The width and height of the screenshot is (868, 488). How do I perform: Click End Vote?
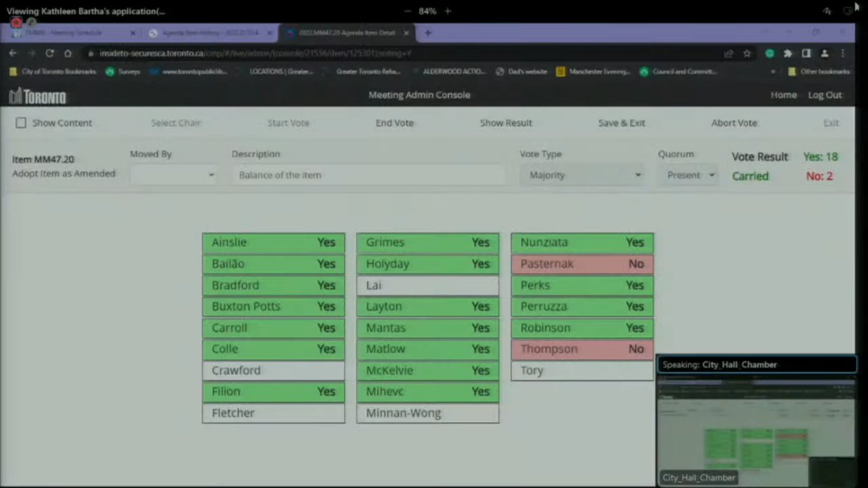394,123
